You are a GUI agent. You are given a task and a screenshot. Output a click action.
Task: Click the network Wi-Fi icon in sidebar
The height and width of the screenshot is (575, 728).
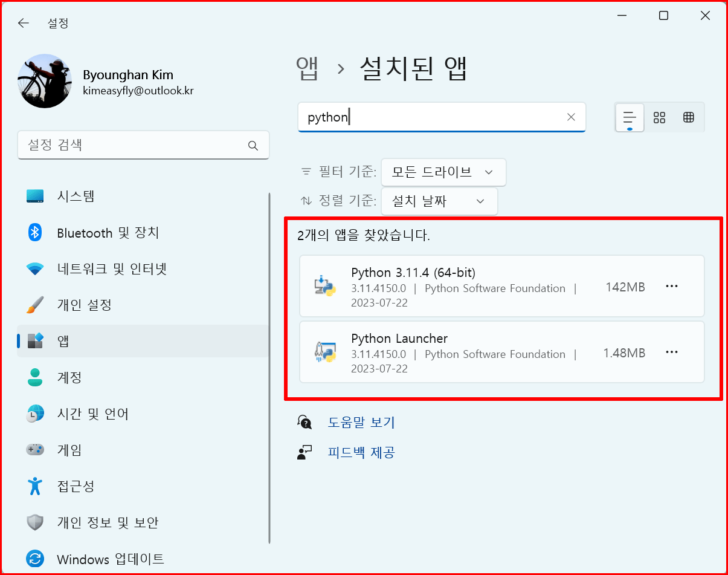[x=35, y=269]
